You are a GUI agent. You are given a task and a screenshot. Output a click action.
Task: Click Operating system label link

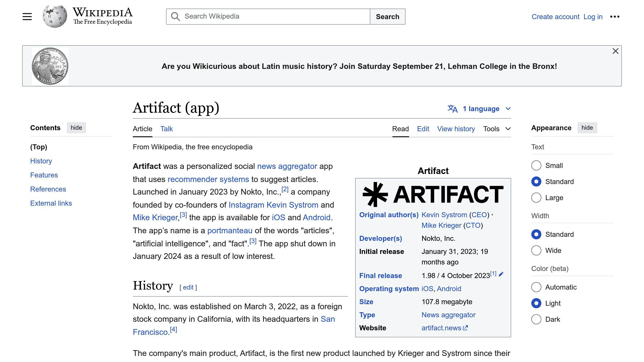pyautogui.click(x=389, y=289)
